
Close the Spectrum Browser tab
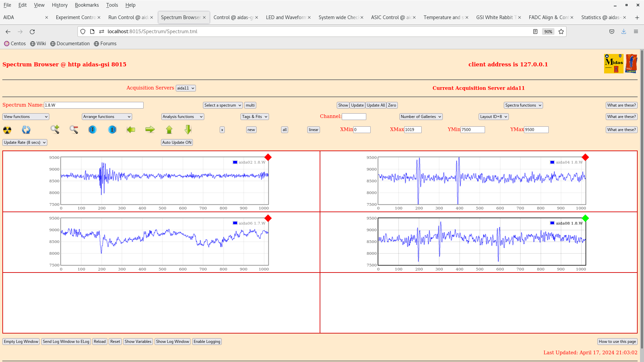pos(204,17)
